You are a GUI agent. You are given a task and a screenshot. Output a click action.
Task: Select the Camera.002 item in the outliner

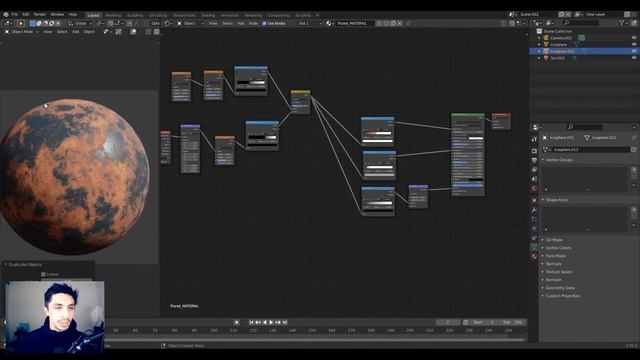click(560, 38)
